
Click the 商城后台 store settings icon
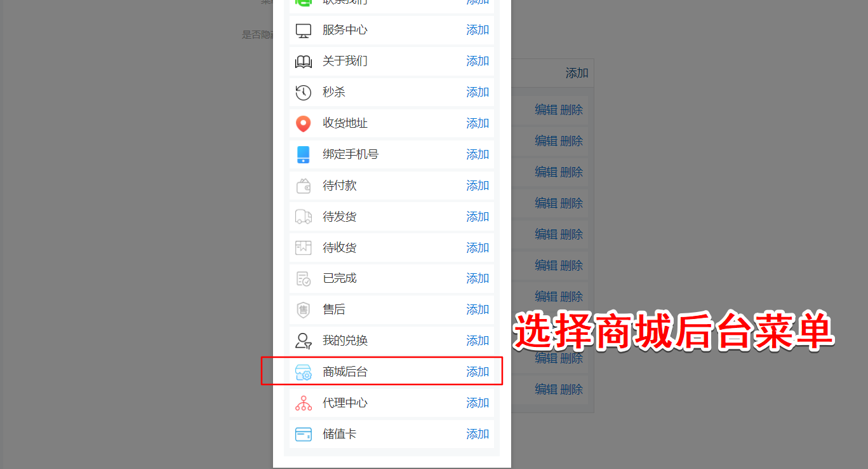[304, 372]
